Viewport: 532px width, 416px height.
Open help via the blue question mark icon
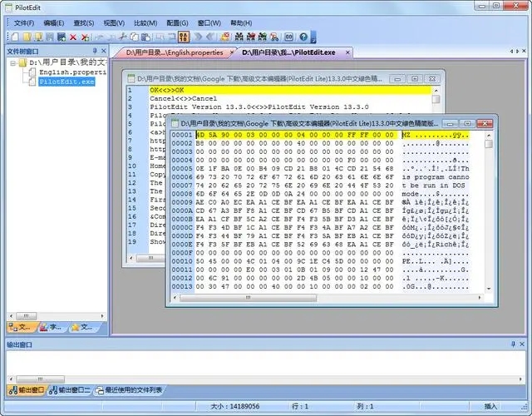coord(303,37)
